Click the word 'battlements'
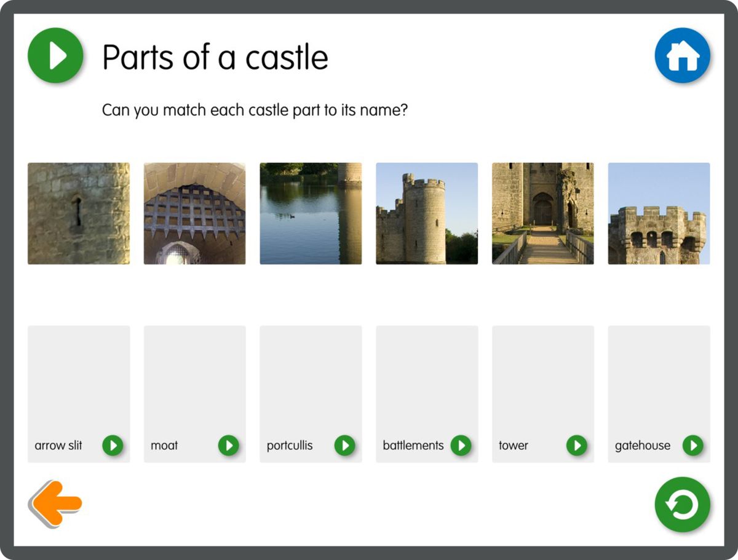Viewport: 738px width, 560px height. [413, 445]
